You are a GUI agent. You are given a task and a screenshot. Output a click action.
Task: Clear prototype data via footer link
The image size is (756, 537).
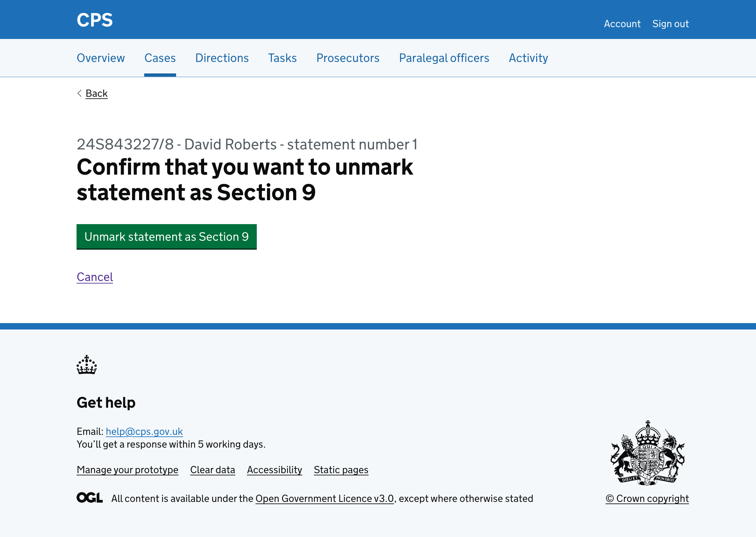(x=212, y=470)
